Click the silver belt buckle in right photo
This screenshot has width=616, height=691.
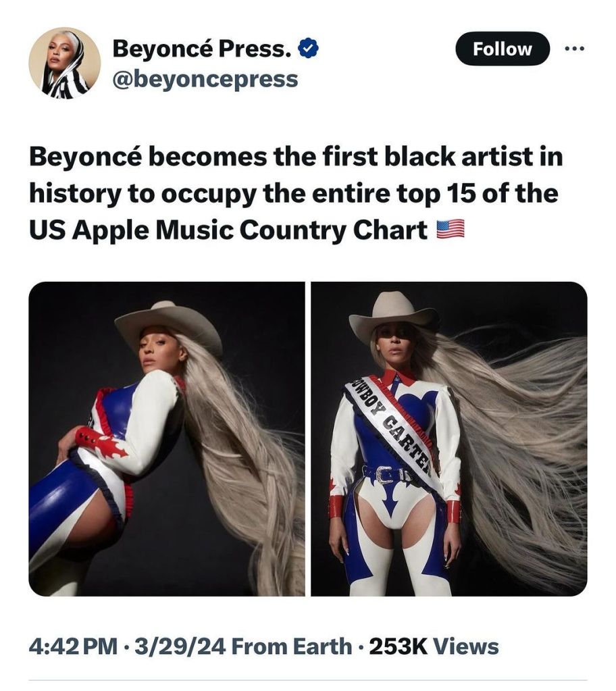click(385, 475)
